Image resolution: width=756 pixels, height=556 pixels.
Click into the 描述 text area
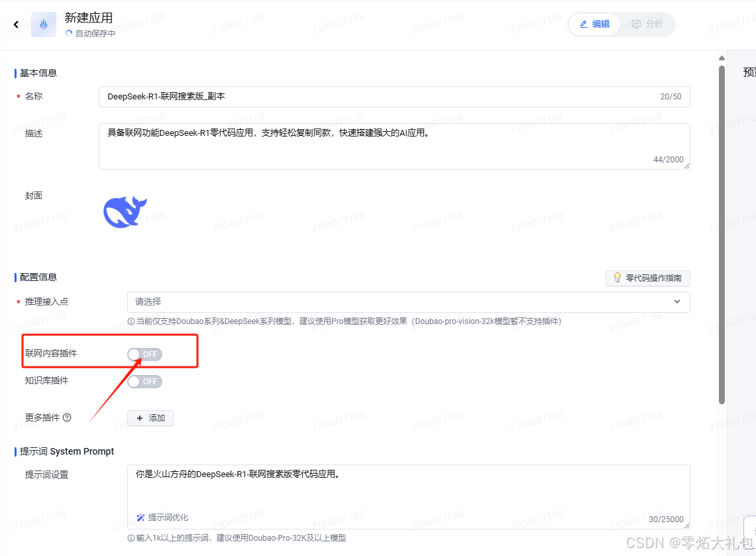pyautogui.click(x=394, y=146)
